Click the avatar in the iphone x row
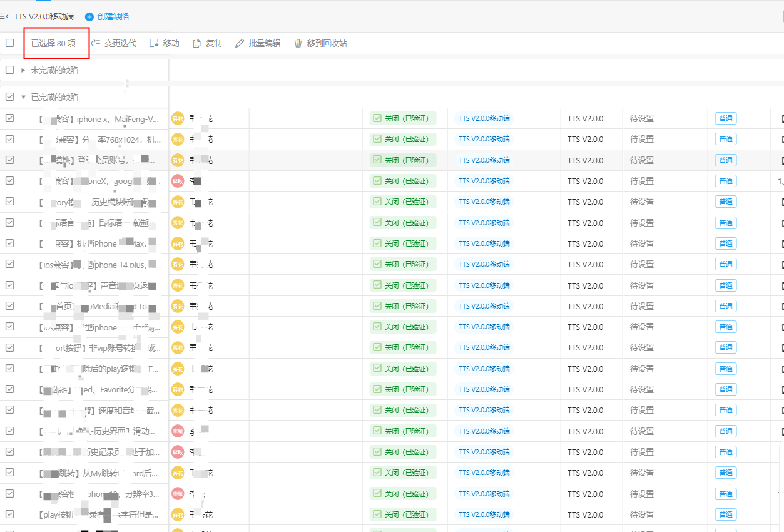 (178, 118)
